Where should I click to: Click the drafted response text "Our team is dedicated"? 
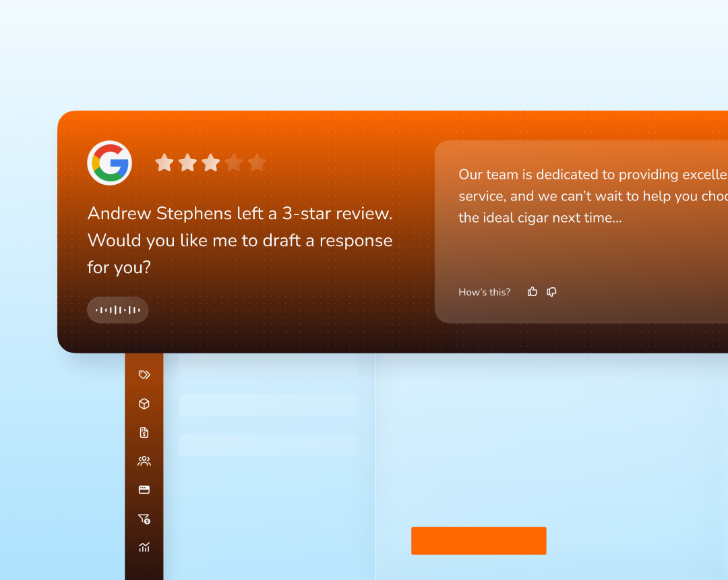click(x=528, y=175)
